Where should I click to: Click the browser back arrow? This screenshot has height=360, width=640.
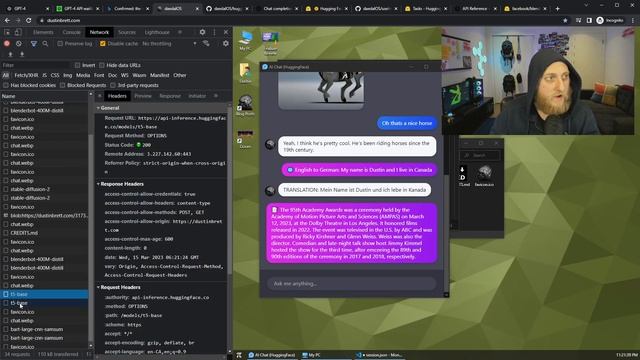tap(7, 20)
